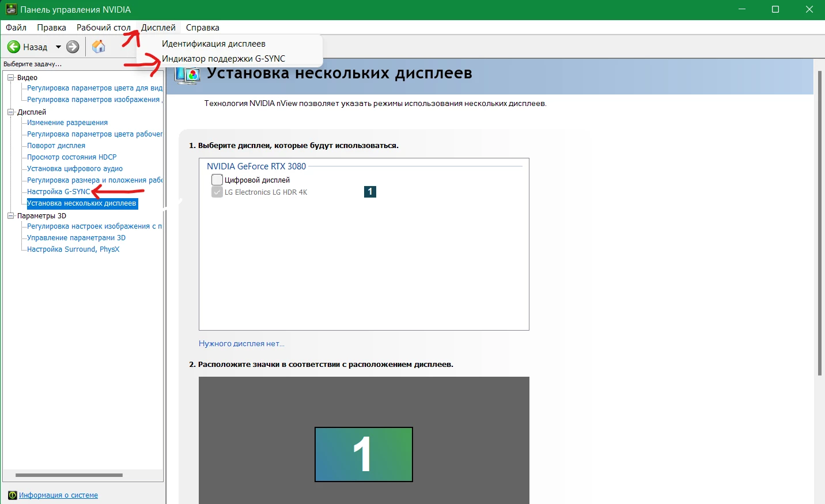Select Изменение разрешения in the tree
Image resolution: width=825 pixels, height=504 pixels.
(67, 123)
